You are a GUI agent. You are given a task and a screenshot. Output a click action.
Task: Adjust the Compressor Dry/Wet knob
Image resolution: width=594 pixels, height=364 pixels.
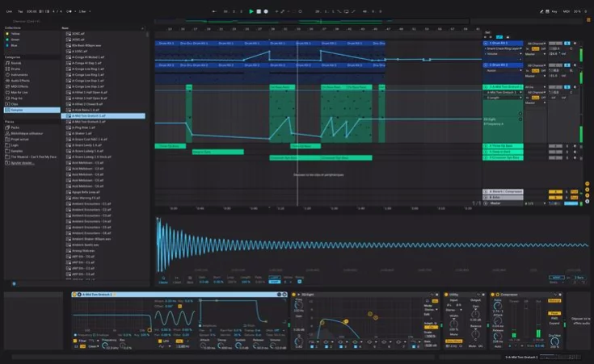[554, 341]
